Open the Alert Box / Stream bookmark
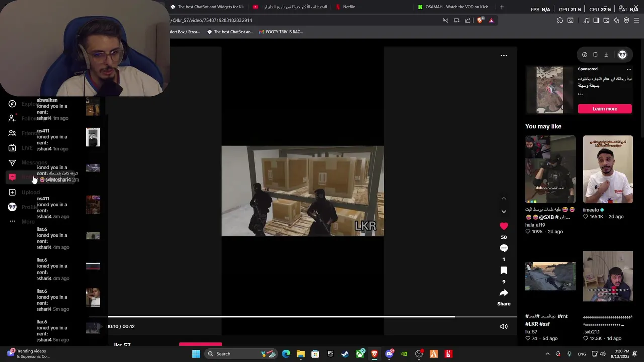 click(185, 32)
